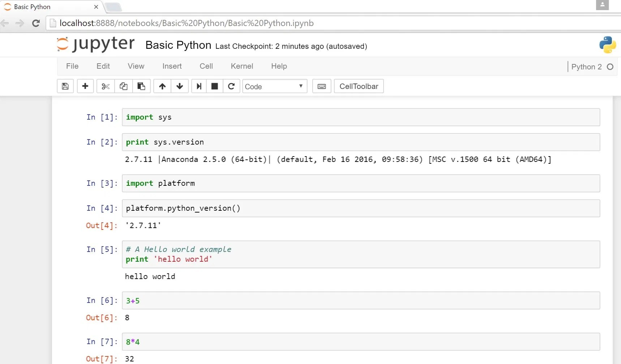The height and width of the screenshot is (364, 621).
Task: Click the Jupyter logo link
Action: click(96, 44)
